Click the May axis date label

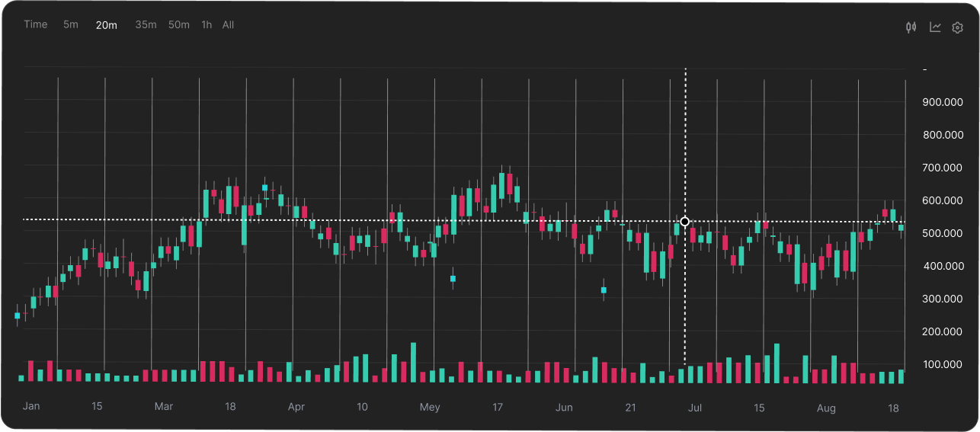point(430,407)
